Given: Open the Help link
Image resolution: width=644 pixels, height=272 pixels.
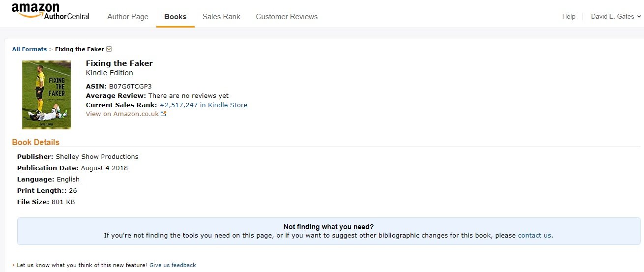Looking at the screenshot, I should click(569, 17).
